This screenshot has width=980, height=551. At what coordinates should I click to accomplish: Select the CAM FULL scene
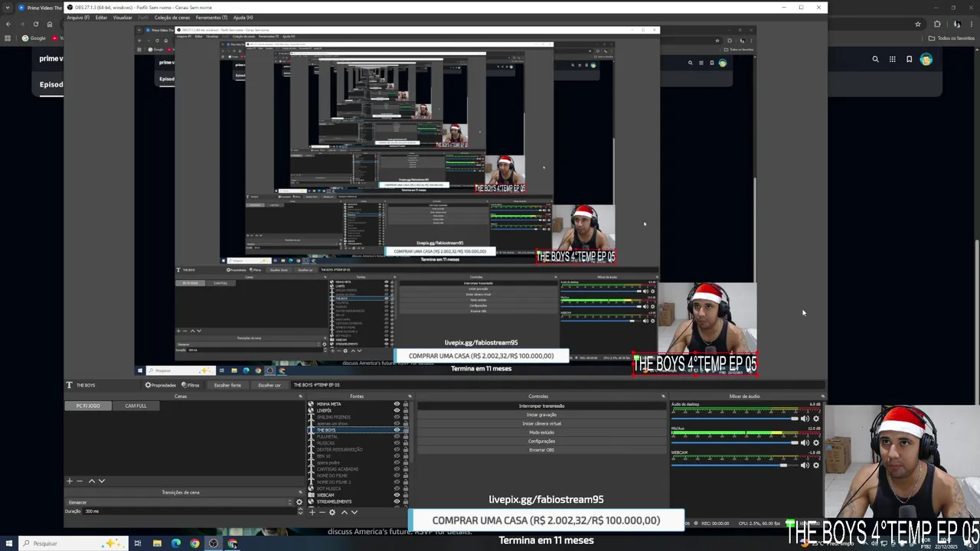pos(136,406)
